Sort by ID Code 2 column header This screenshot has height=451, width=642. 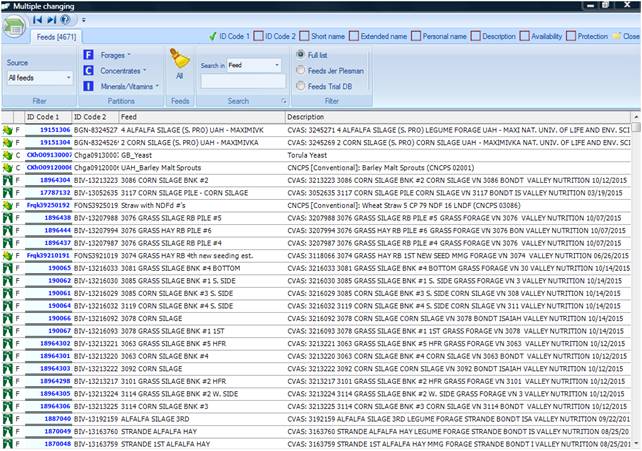coord(95,117)
